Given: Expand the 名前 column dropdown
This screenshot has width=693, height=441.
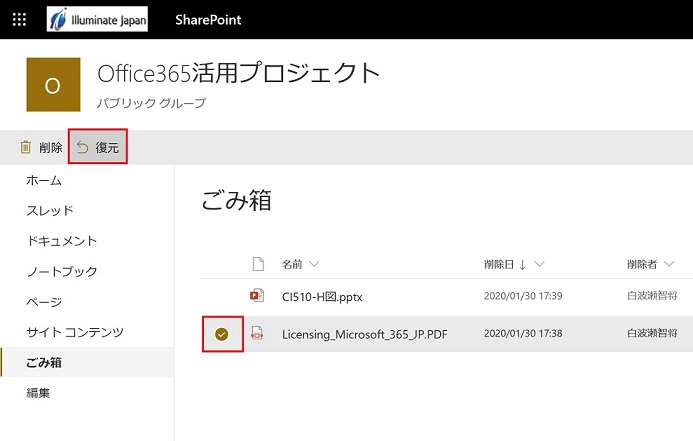Looking at the screenshot, I should click(314, 264).
